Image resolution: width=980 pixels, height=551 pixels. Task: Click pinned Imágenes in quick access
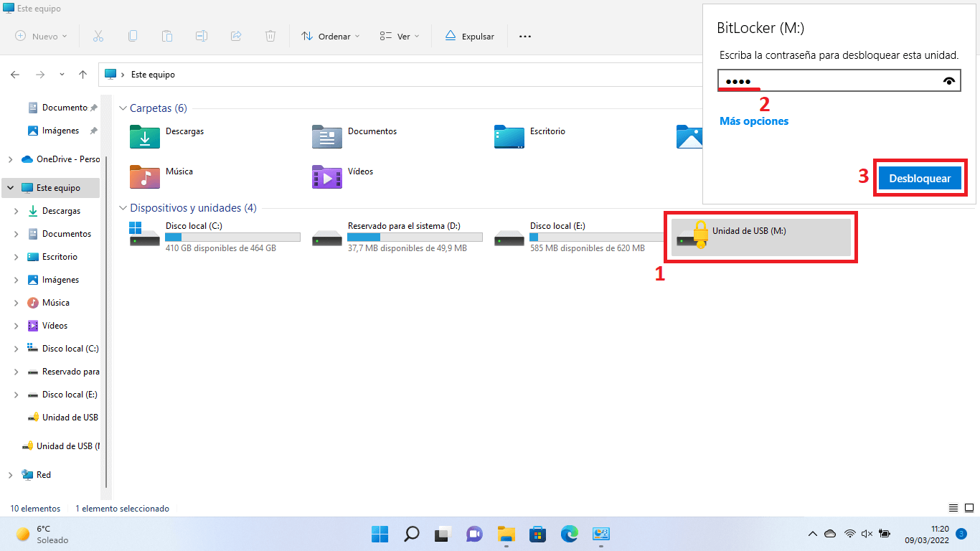coord(62,131)
